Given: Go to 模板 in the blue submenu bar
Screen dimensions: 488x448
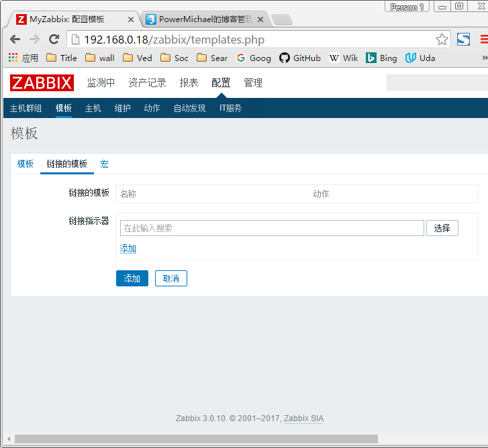Looking at the screenshot, I should [x=64, y=108].
